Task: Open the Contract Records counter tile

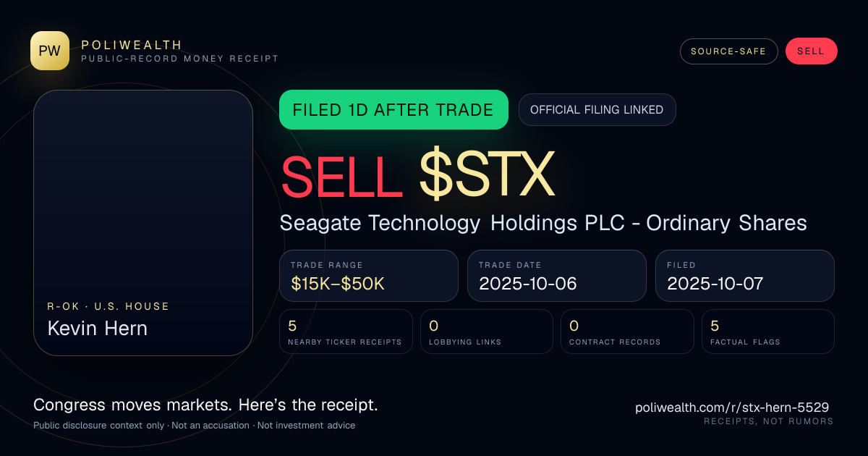Action: pyautogui.click(x=627, y=332)
